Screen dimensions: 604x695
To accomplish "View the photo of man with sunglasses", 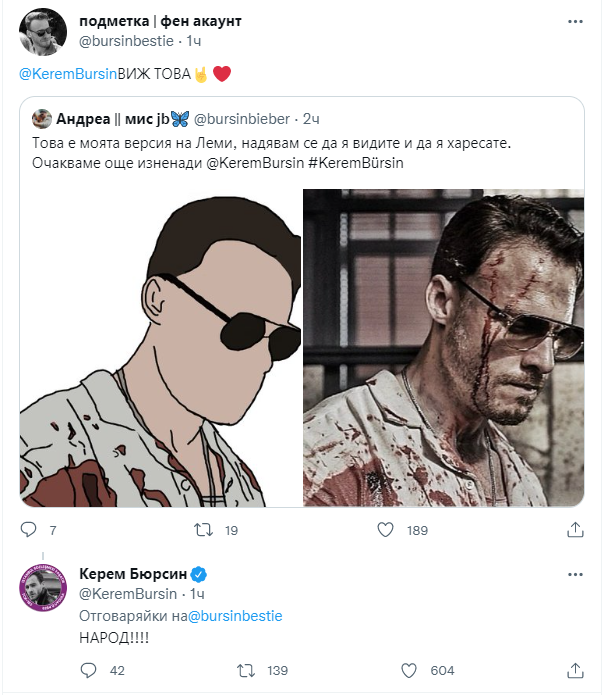I will (x=444, y=348).
